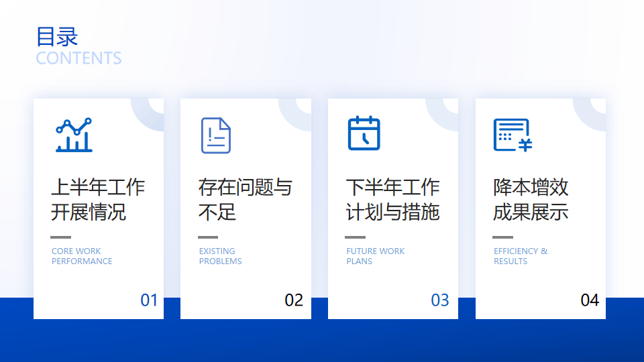Select the 上半年工作开展情况 heading

(98, 200)
